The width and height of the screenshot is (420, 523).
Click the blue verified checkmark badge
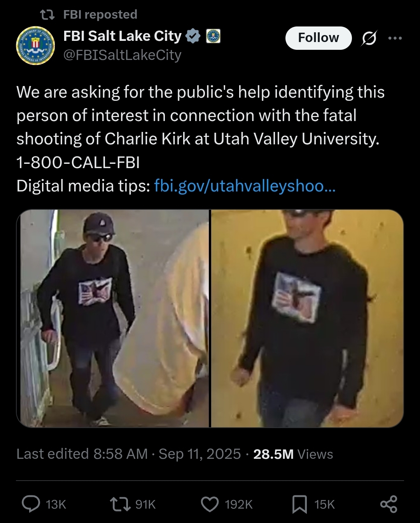click(x=193, y=36)
